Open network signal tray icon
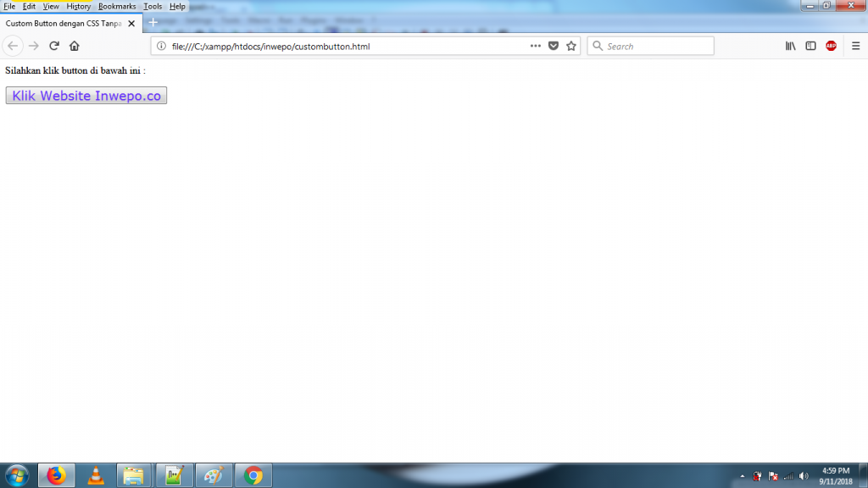Screen dimensions: 868x488 tap(789, 476)
